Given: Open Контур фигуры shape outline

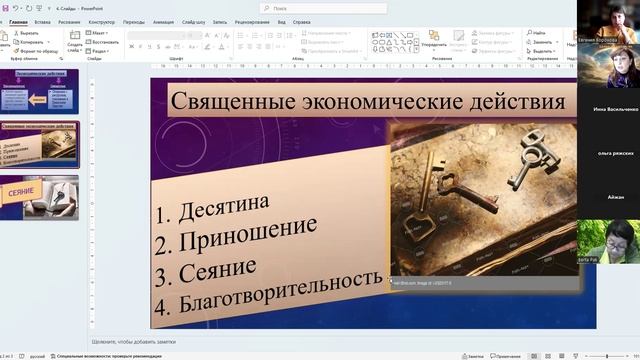Looking at the screenshot, I should pyautogui.click(x=491, y=42).
